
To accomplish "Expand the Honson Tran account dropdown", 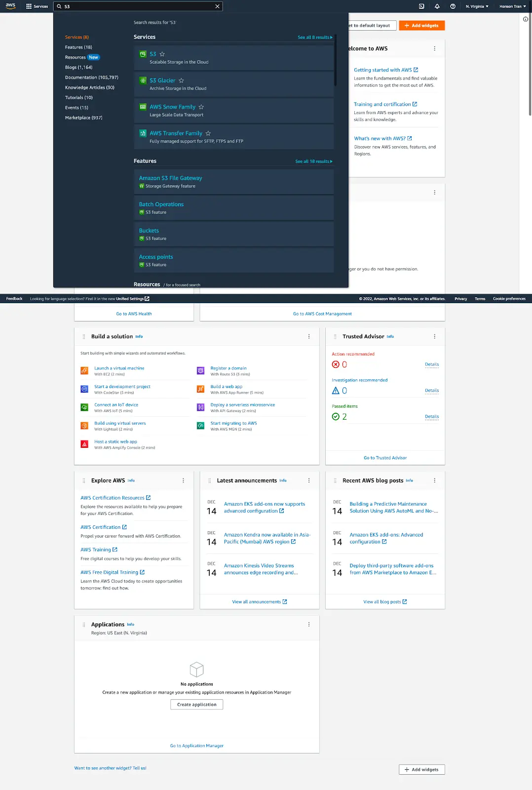I will 512,6.
